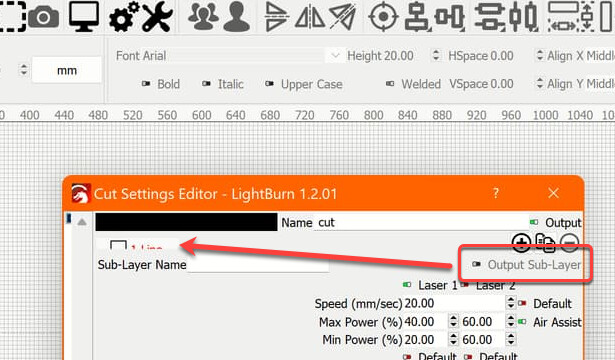Add a sub-layer with the plus icon
The width and height of the screenshot is (615, 360).
pos(521,243)
